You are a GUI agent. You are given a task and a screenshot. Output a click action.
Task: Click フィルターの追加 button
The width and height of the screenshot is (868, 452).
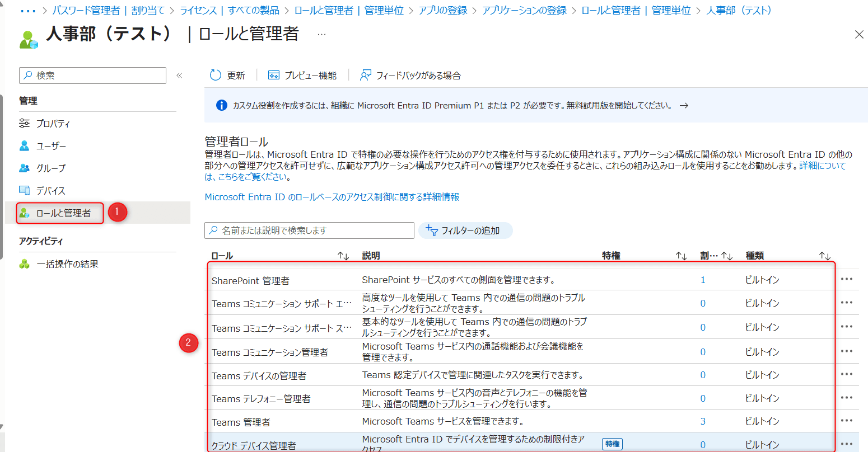point(465,230)
